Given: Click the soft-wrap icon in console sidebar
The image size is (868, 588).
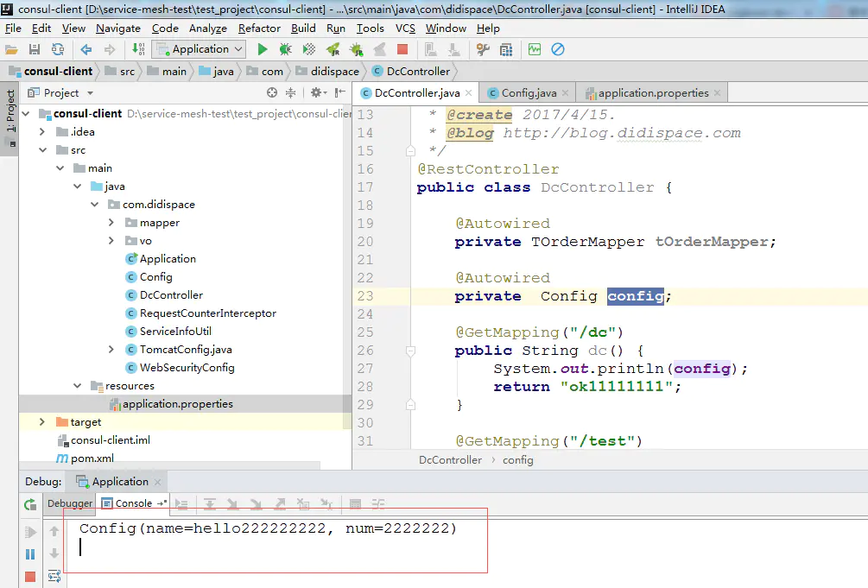Looking at the screenshot, I should 54,577.
